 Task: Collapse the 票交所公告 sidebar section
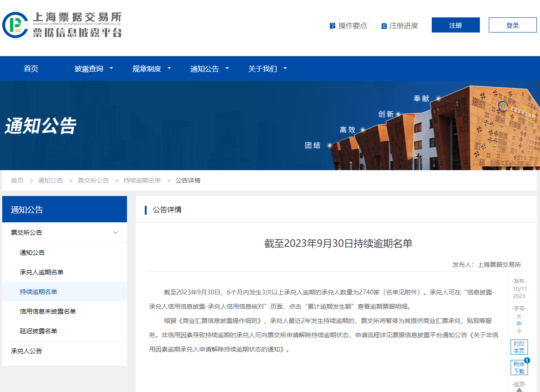(x=115, y=233)
